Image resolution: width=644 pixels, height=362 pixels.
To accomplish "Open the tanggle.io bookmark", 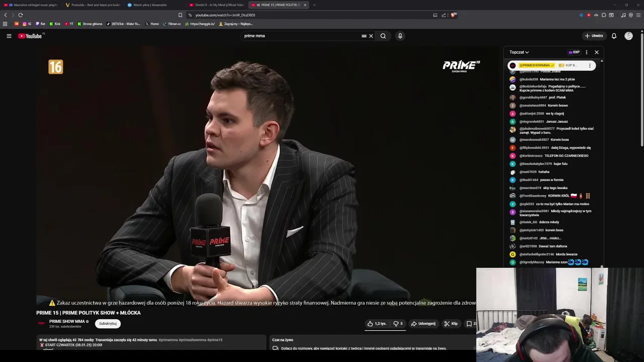I will tap(200, 24).
